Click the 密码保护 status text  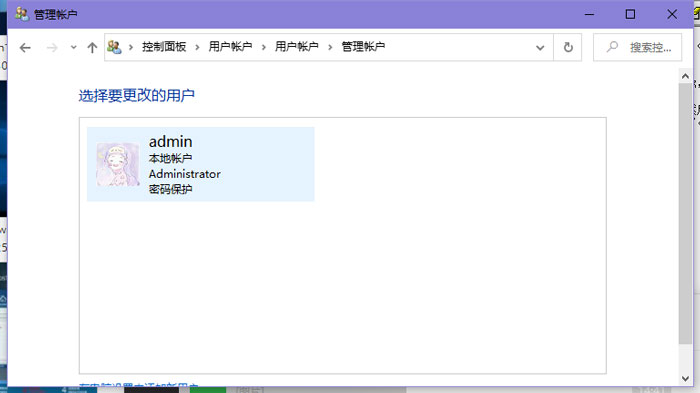[170, 189]
